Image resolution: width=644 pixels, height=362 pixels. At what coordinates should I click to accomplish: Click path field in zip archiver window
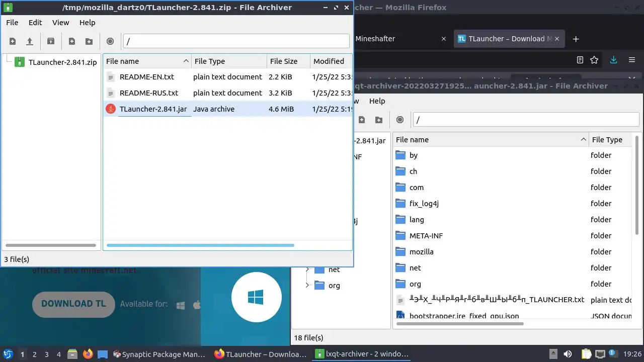point(236,41)
